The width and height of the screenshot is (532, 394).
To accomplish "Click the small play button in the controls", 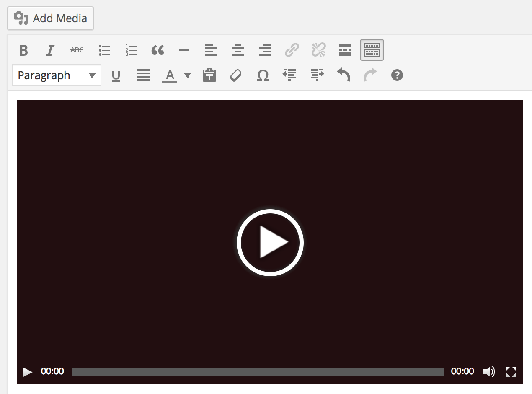I will tap(28, 372).
